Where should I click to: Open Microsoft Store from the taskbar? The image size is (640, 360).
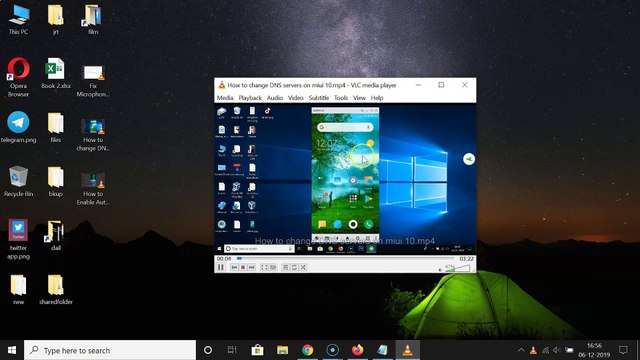click(257, 350)
